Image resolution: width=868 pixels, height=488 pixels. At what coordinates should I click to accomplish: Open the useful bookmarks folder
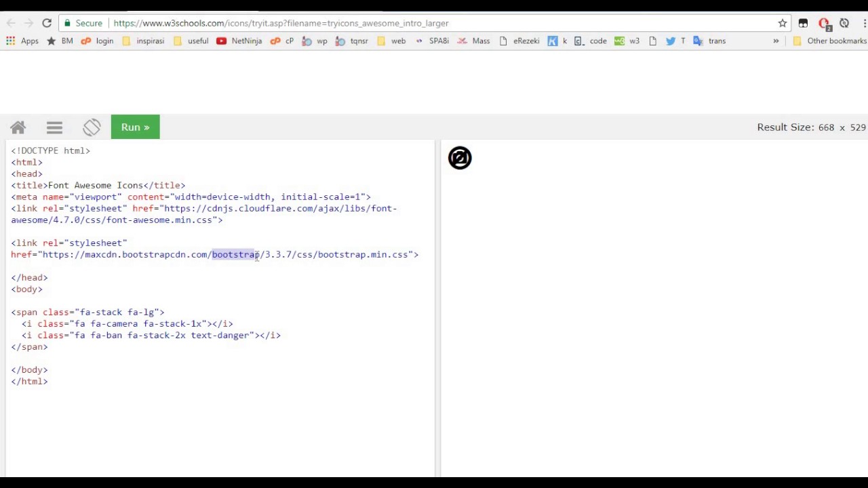click(x=191, y=41)
